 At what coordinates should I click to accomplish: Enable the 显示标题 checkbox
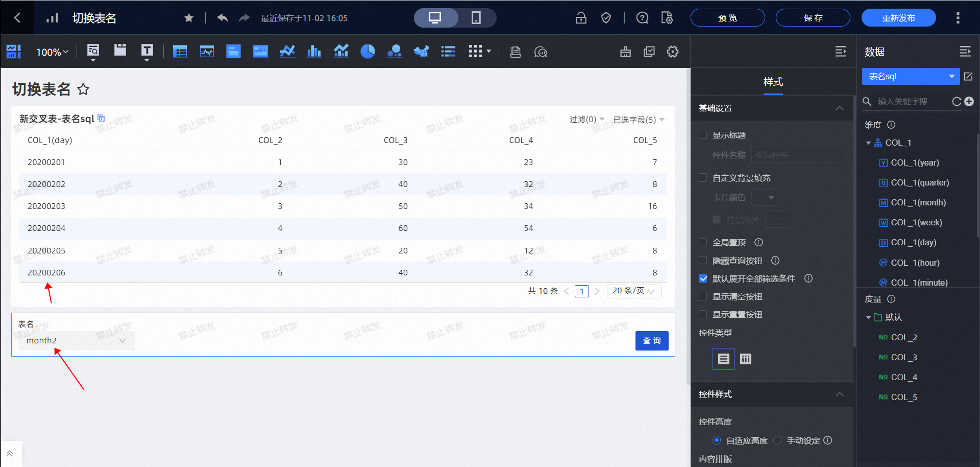(703, 135)
